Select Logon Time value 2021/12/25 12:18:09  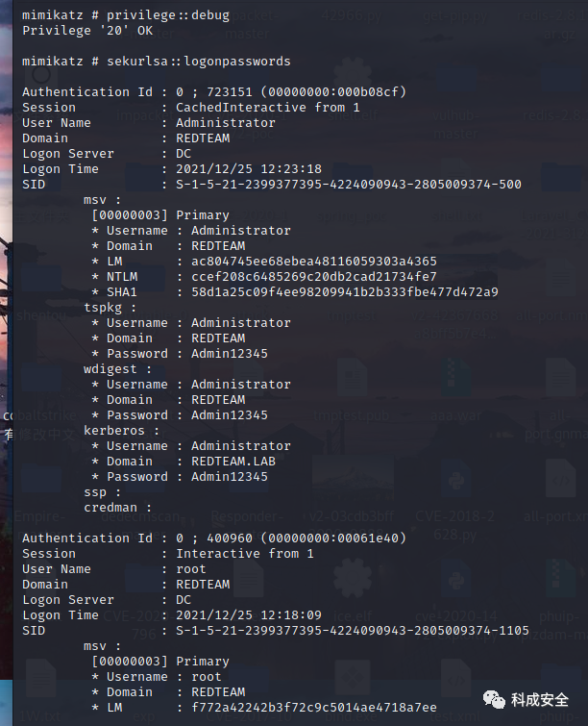click(x=249, y=615)
